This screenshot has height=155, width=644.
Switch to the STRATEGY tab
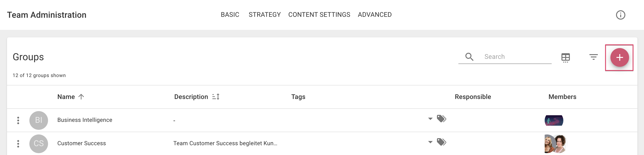click(264, 15)
